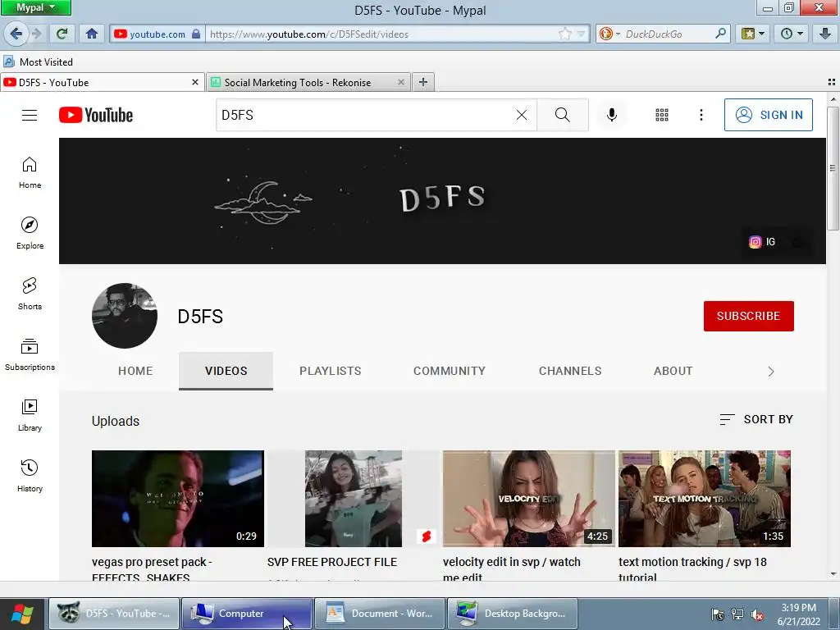Open Explore in YouTube sidebar
This screenshot has height=630, width=840.
[x=30, y=233]
